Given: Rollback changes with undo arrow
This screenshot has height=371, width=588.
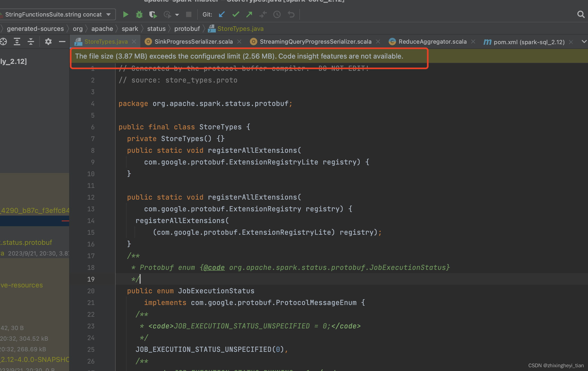Looking at the screenshot, I should click(291, 14).
